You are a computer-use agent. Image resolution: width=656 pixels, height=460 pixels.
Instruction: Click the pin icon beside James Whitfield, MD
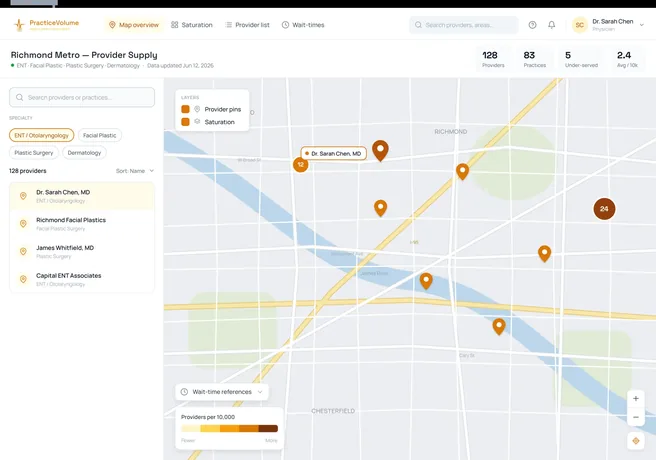pos(23,251)
